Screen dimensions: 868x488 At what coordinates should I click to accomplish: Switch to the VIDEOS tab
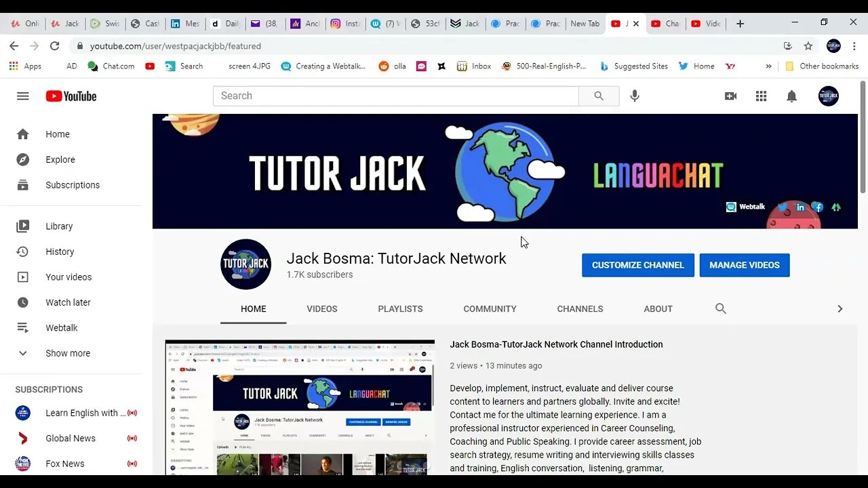pyautogui.click(x=322, y=309)
